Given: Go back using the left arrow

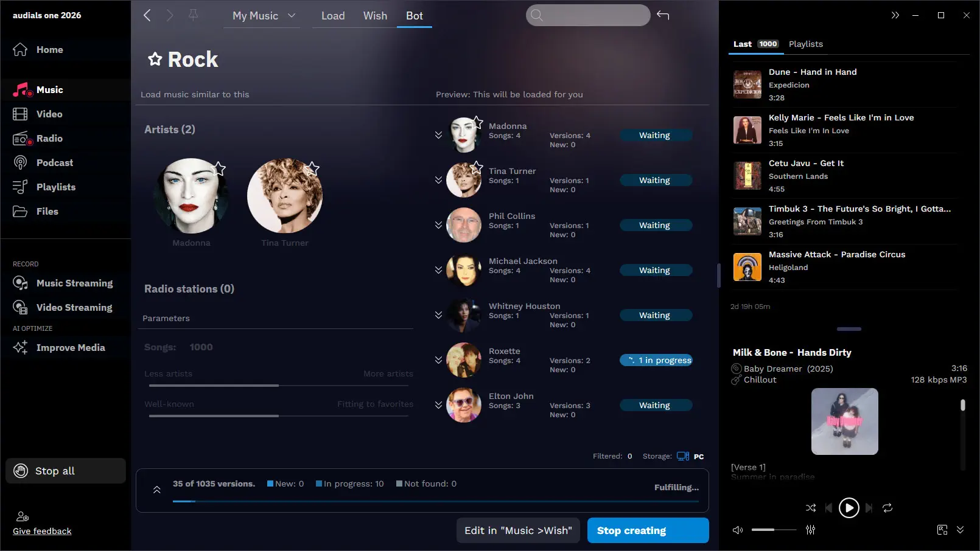Looking at the screenshot, I should tap(147, 15).
